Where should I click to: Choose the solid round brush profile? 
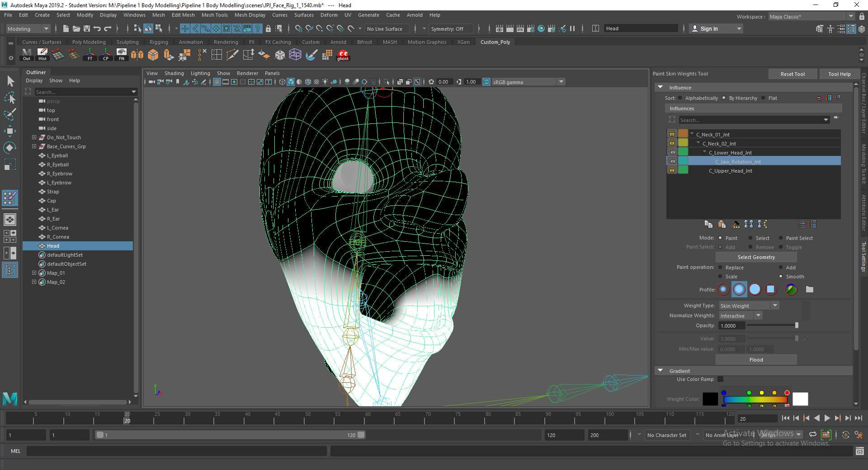(x=755, y=289)
